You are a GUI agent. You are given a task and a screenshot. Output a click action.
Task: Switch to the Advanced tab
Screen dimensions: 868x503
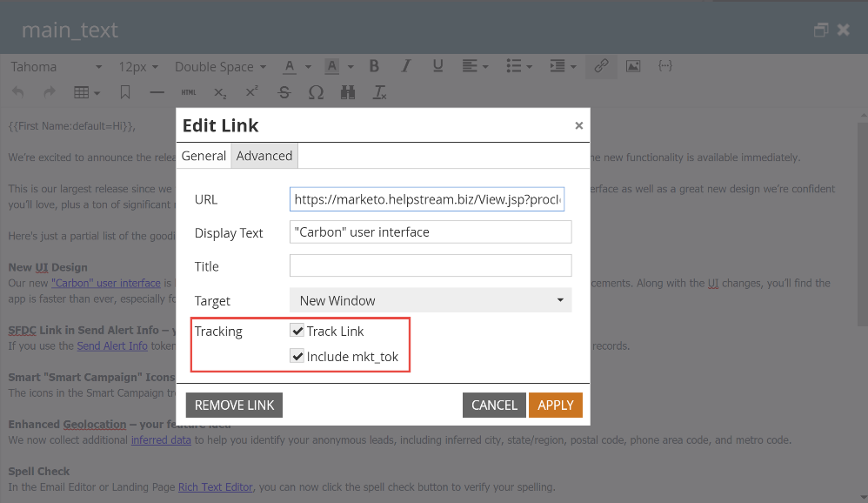point(264,156)
